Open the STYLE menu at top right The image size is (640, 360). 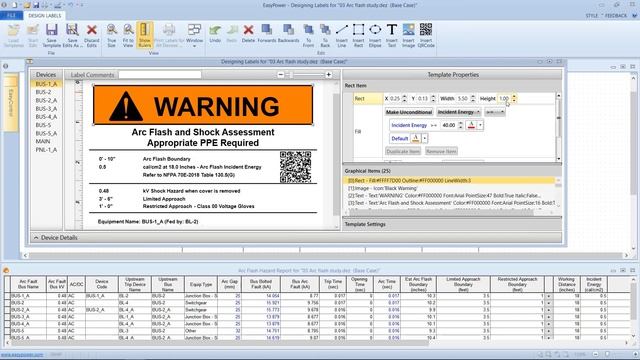click(593, 16)
